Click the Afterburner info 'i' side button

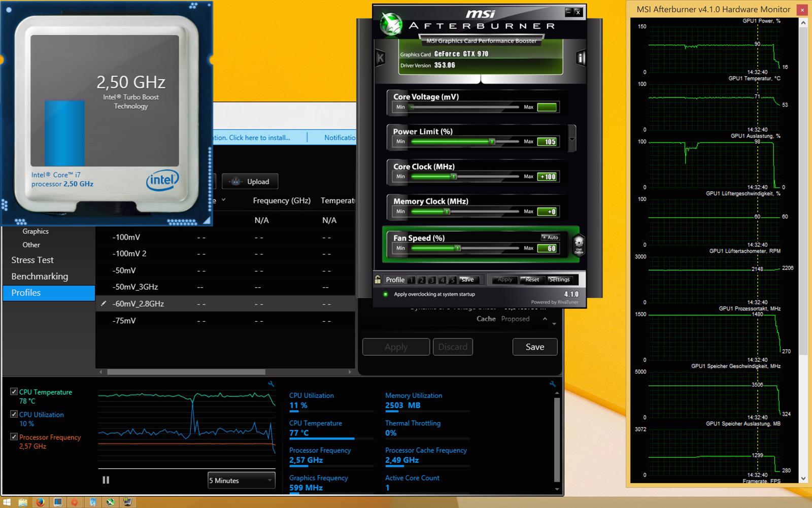coord(581,58)
